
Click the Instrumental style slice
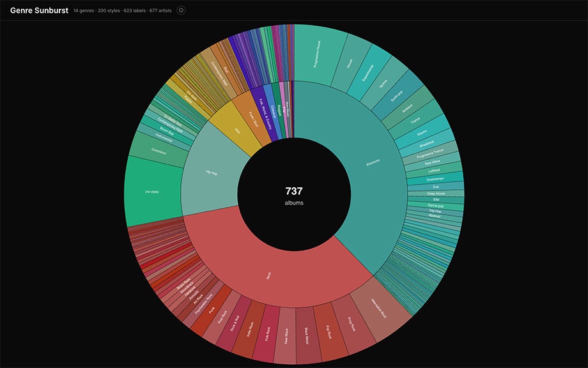click(x=164, y=137)
